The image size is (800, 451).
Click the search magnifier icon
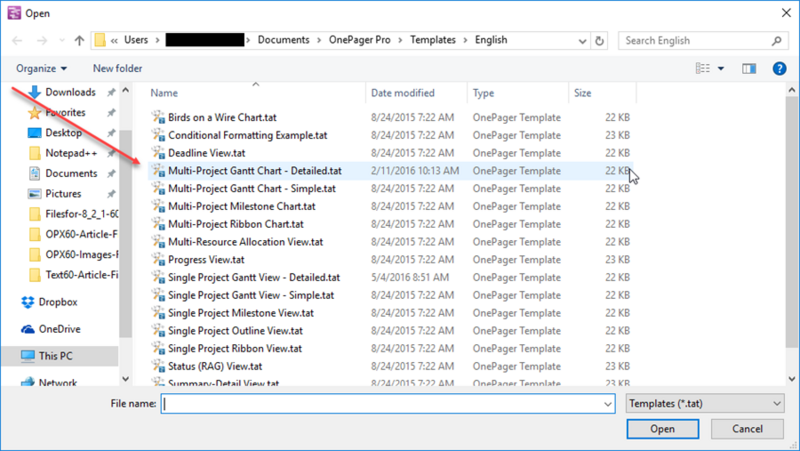[777, 41]
